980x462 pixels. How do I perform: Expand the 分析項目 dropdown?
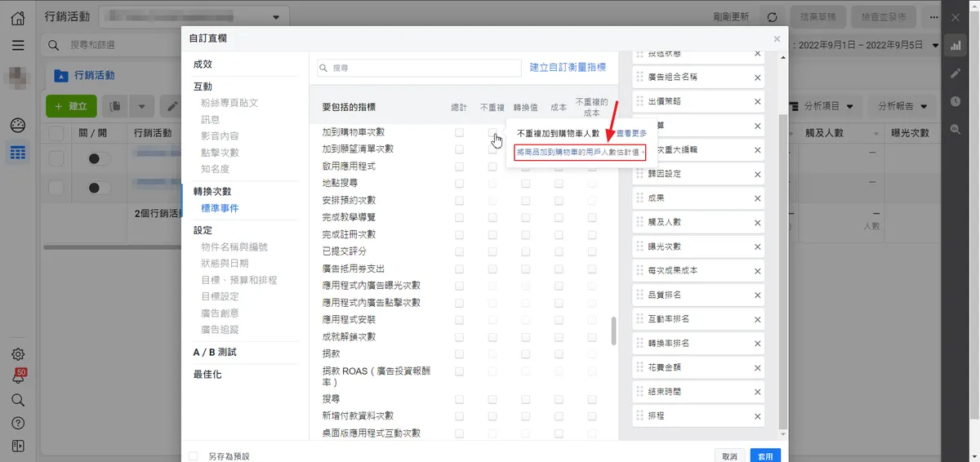tap(823, 106)
